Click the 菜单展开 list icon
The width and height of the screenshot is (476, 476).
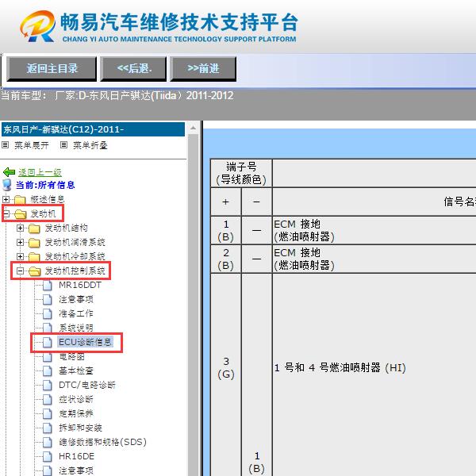[6, 145]
